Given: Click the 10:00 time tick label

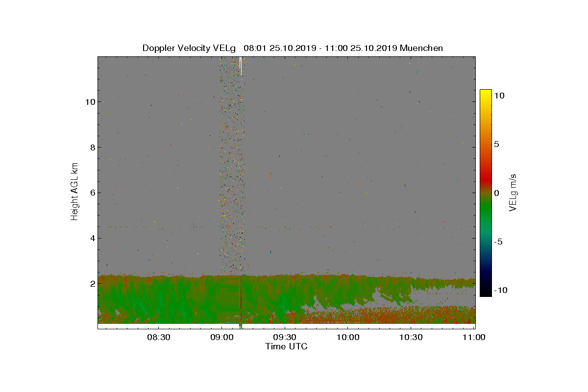Looking at the screenshot, I should [348, 337].
